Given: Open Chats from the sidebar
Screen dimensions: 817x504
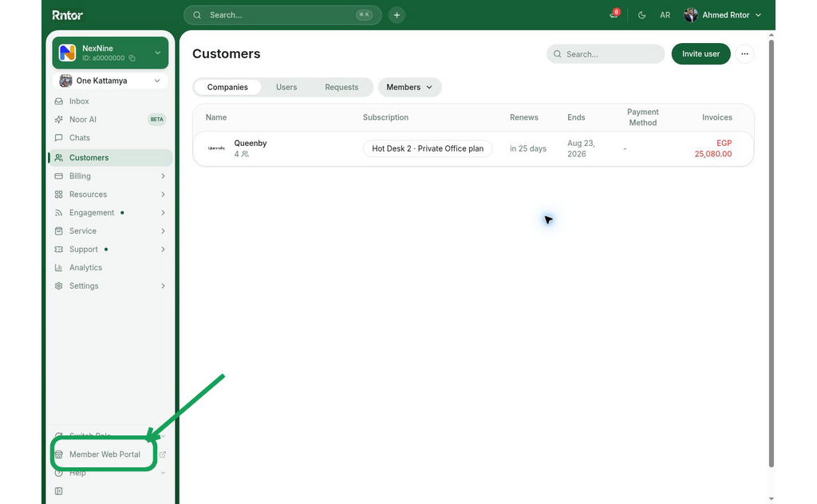Looking at the screenshot, I should click(80, 137).
